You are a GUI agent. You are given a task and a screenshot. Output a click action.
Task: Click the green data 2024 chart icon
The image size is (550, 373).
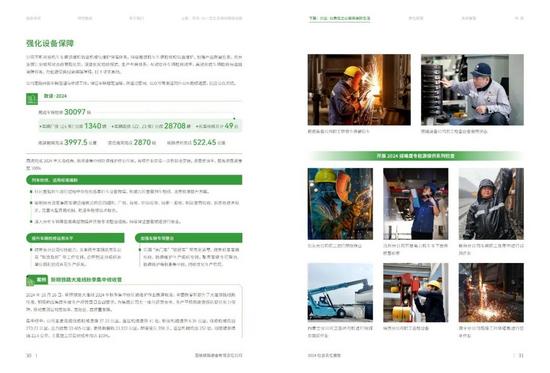click(32, 99)
